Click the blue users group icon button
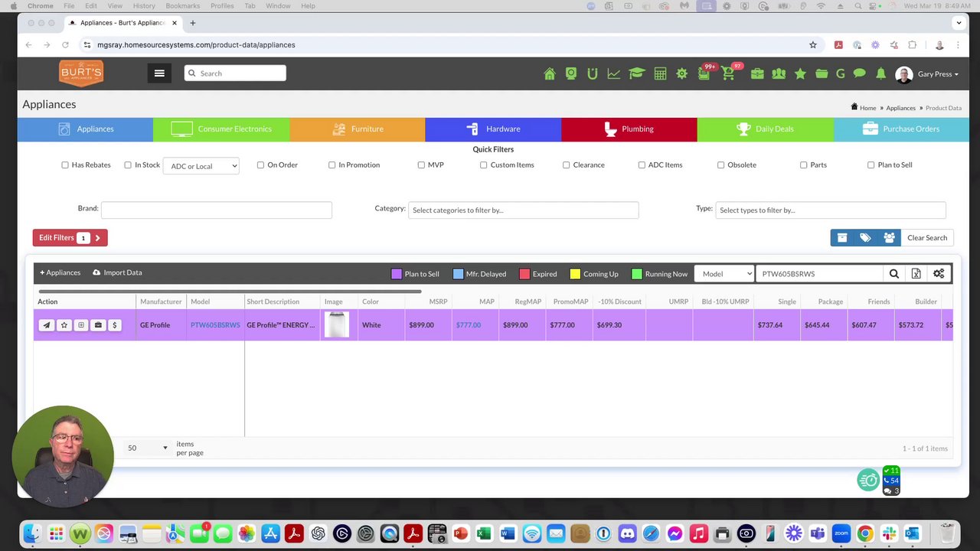This screenshot has width=980, height=551. pos(889,238)
